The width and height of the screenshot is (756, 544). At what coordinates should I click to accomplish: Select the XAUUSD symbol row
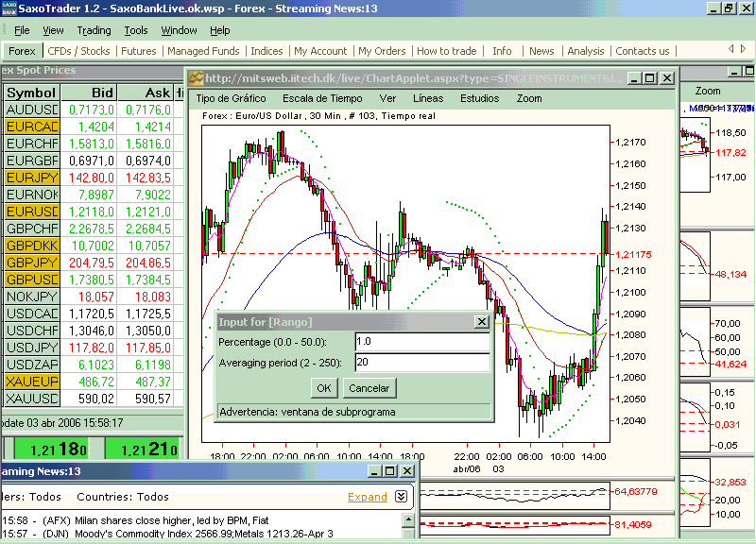coord(32,399)
